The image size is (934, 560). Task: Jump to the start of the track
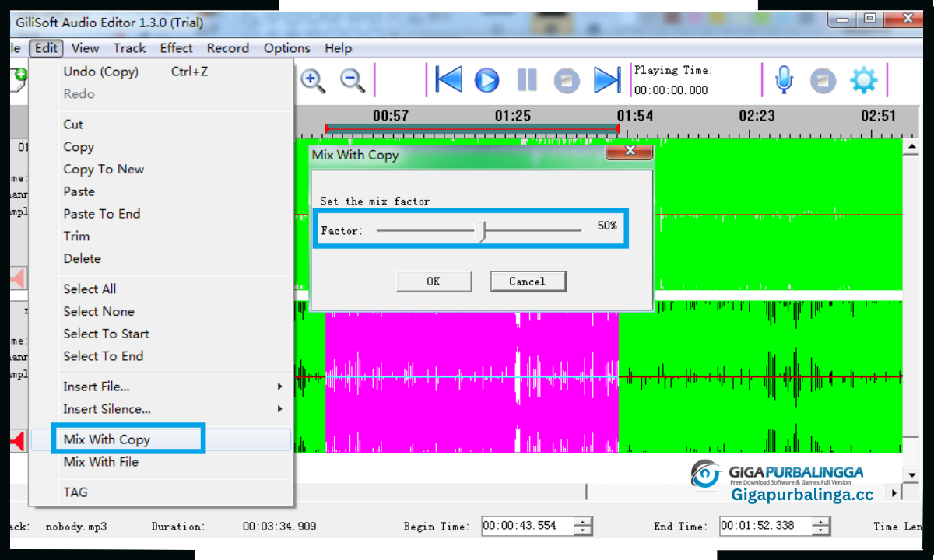coord(448,80)
